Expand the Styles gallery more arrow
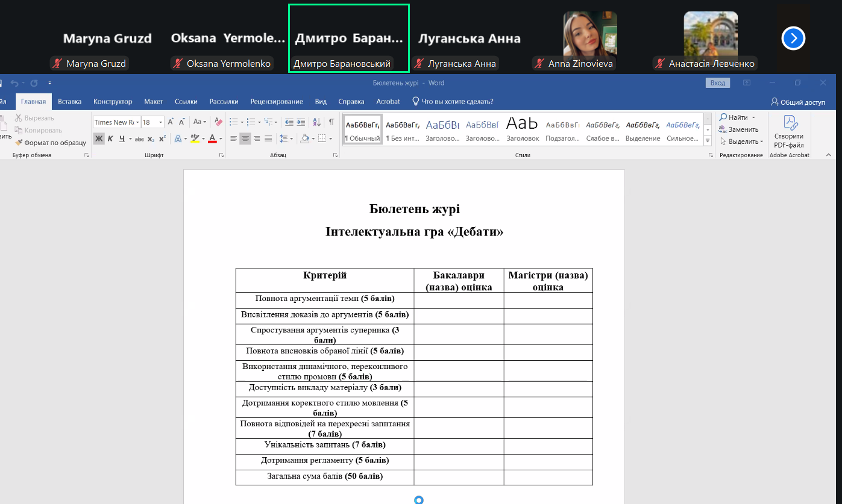842x504 pixels. 708,141
